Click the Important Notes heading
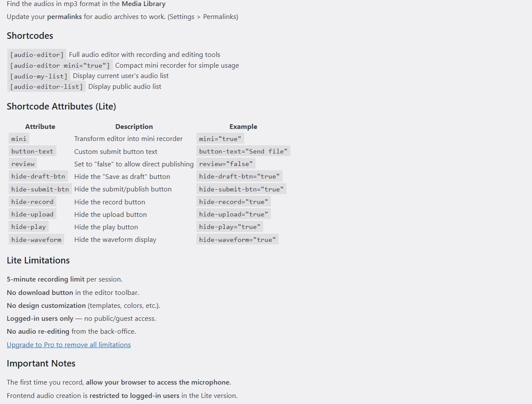The width and height of the screenshot is (532, 404). pos(41,363)
